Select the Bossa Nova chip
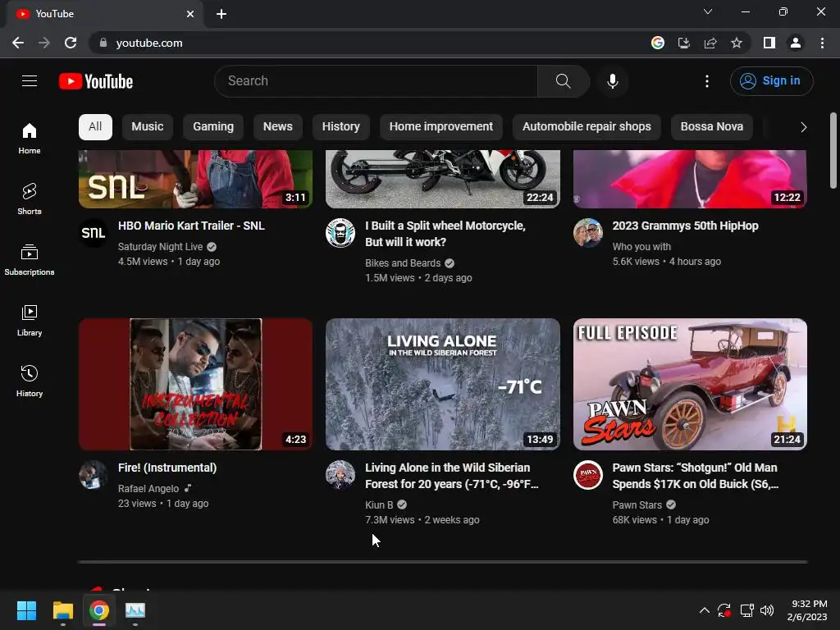Image resolution: width=840 pixels, height=630 pixels. pyautogui.click(x=711, y=127)
